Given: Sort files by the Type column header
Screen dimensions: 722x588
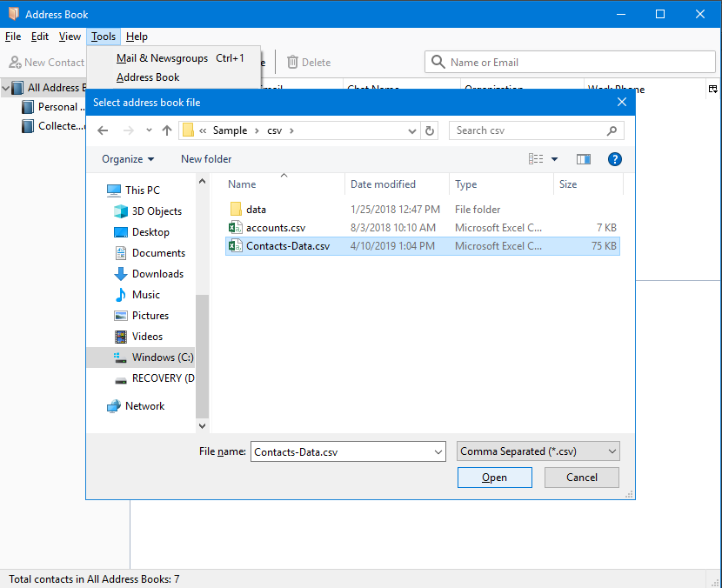Looking at the screenshot, I should 501,184.
